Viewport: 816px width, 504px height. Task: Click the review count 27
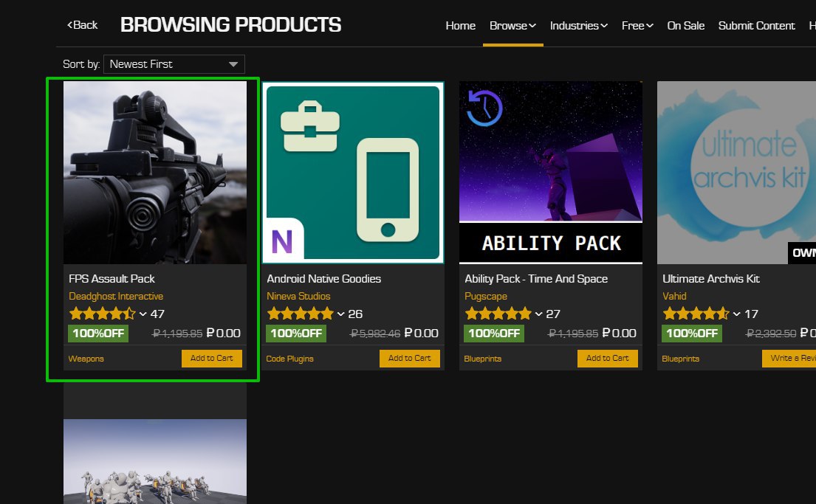pos(552,314)
